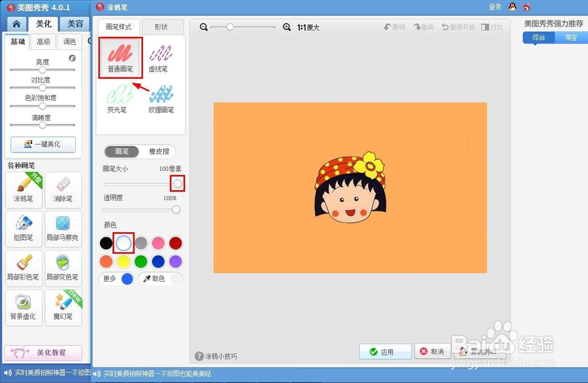This screenshot has height=383, width=588.
Task: Select the 综合 recommendation tab
Action: (x=539, y=38)
